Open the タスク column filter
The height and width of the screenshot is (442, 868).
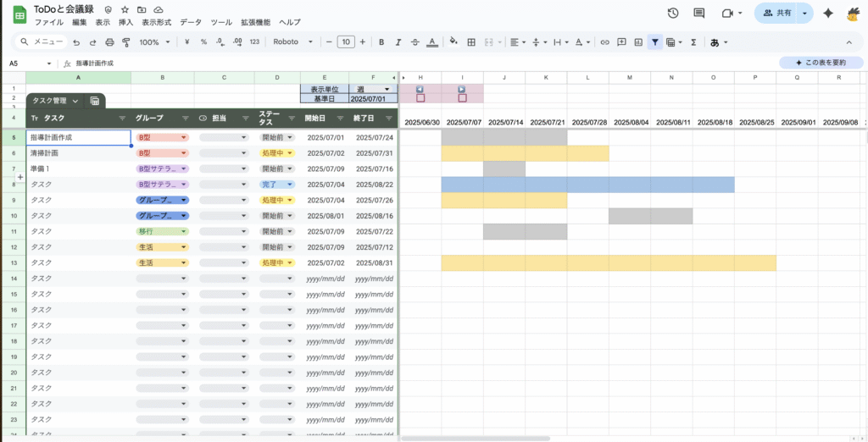(x=122, y=119)
